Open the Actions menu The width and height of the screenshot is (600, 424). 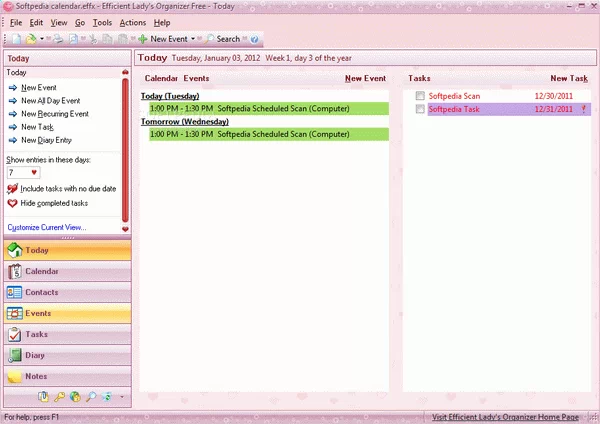(x=132, y=22)
